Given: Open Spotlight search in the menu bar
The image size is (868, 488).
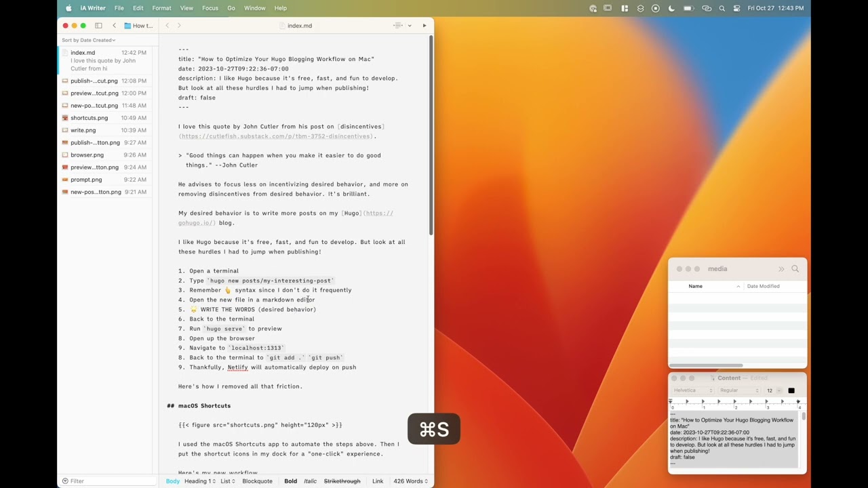Looking at the screenshot, I should (722, 8).
